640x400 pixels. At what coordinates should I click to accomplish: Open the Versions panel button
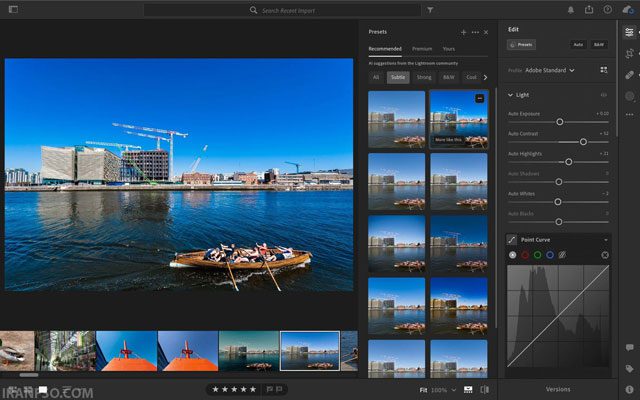pos(558,389)
